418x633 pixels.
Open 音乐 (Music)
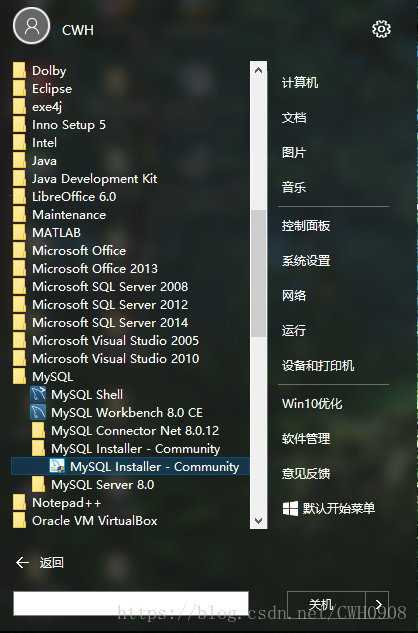pos(294,187)
